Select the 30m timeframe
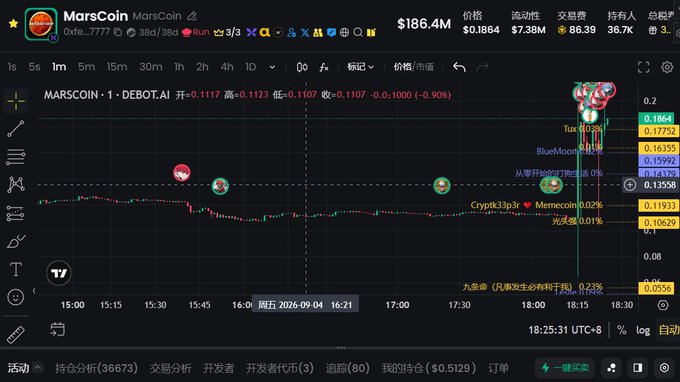The image size is (680, 382). click(150, 67)
